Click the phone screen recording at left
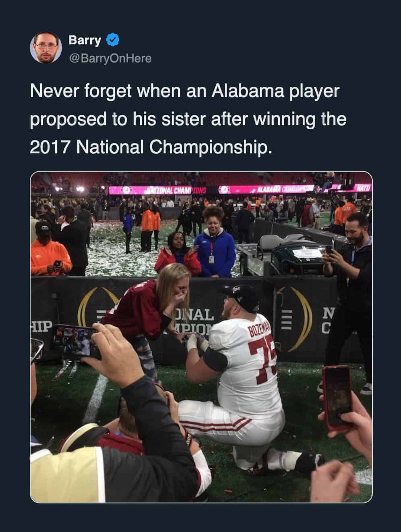Image resolution: width=401 pixels, height=532 pixels. tap(76, 341)
